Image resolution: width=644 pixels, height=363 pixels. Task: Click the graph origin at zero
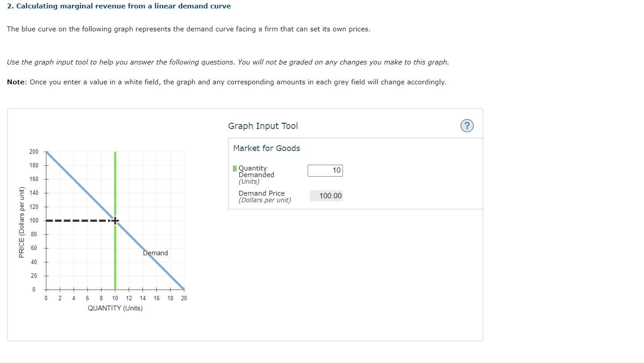pos(46,290)
